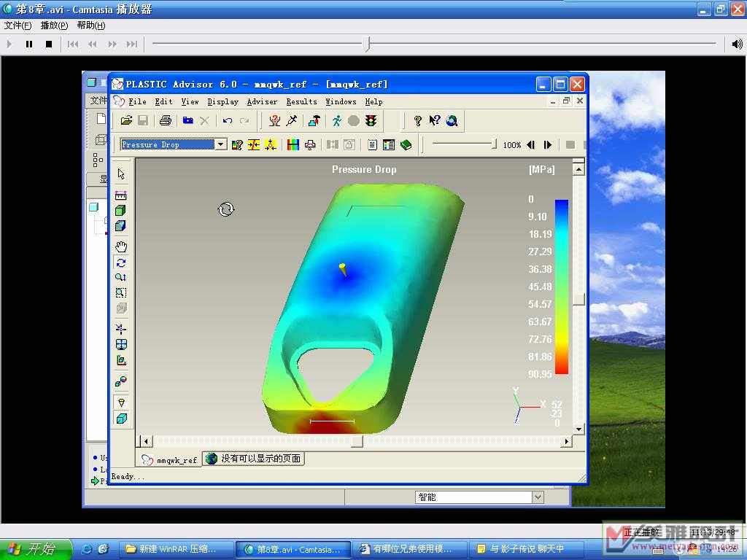The image size is (747, 560).
Task: Select the zoom window box tool
Action: point(121,292)
